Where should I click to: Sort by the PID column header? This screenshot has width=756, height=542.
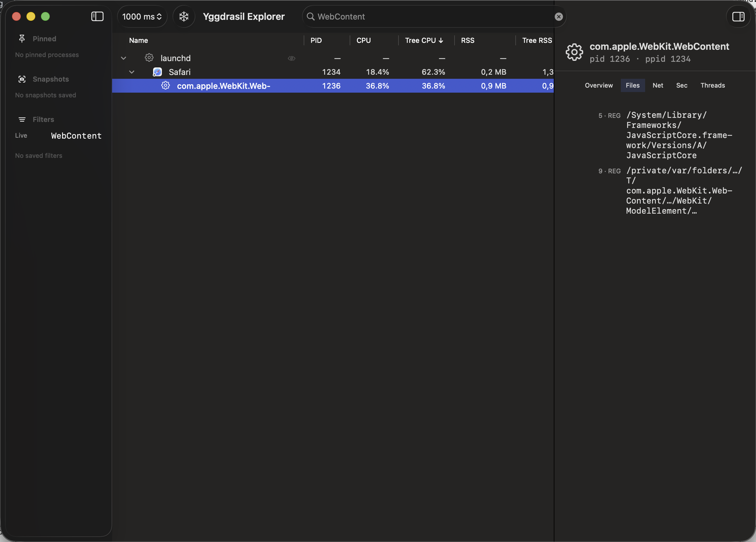point(316,40)
